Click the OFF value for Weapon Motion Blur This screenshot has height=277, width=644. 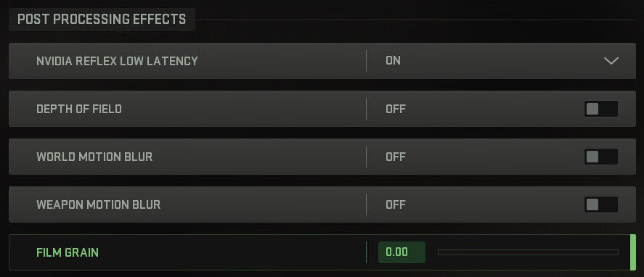(x=396, y=204)
